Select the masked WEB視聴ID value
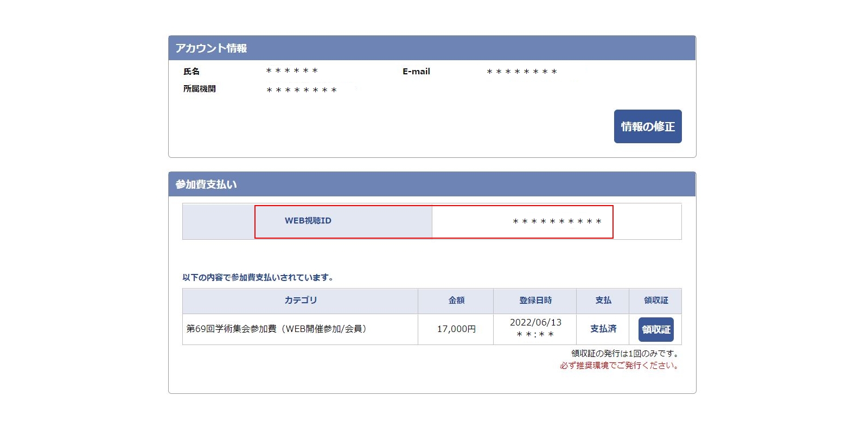Image resolution: width=868 pixels, height=434 pixels. point(557,222)
